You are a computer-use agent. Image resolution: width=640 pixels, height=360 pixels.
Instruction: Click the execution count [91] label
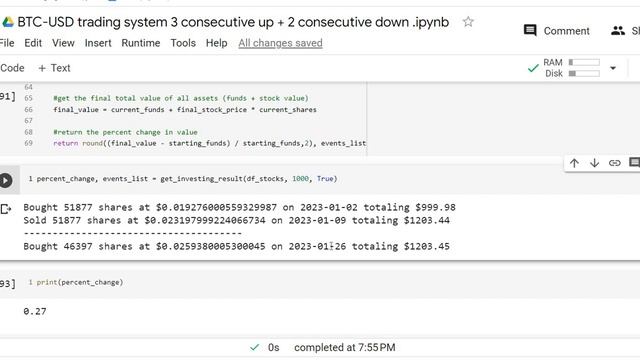click(x=8, y=96)
